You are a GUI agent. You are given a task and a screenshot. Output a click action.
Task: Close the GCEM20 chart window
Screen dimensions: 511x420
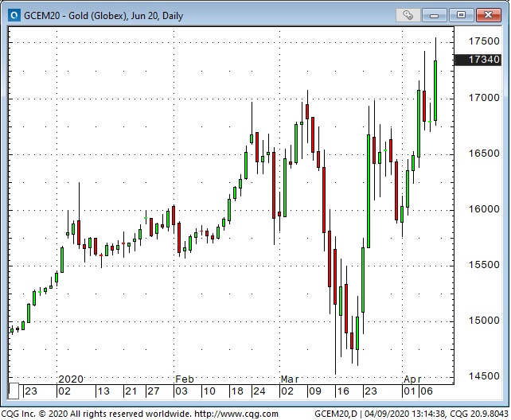pos(488,15)
